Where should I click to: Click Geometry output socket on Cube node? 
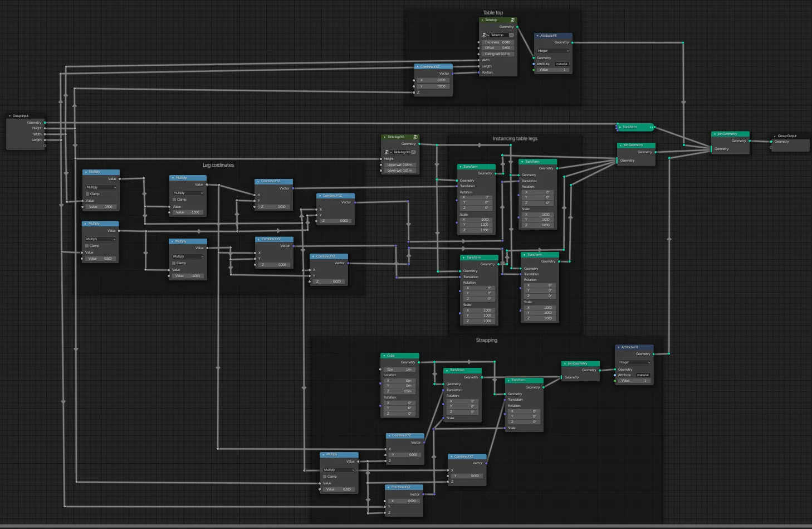click(x=419, y=362)
